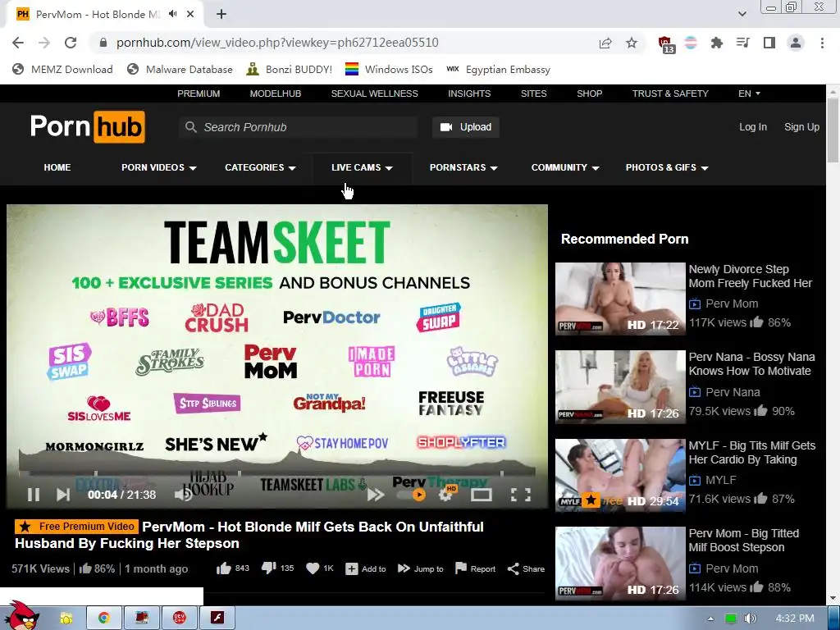Share this page using the address bar share icon
This screenshot has width=840, height=630.
point(605,43)
